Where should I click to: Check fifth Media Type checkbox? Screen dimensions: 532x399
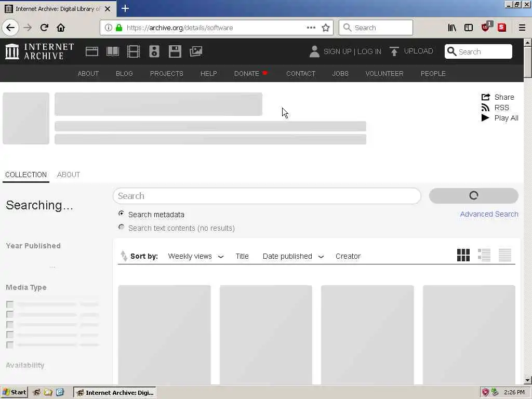[10, 345]
